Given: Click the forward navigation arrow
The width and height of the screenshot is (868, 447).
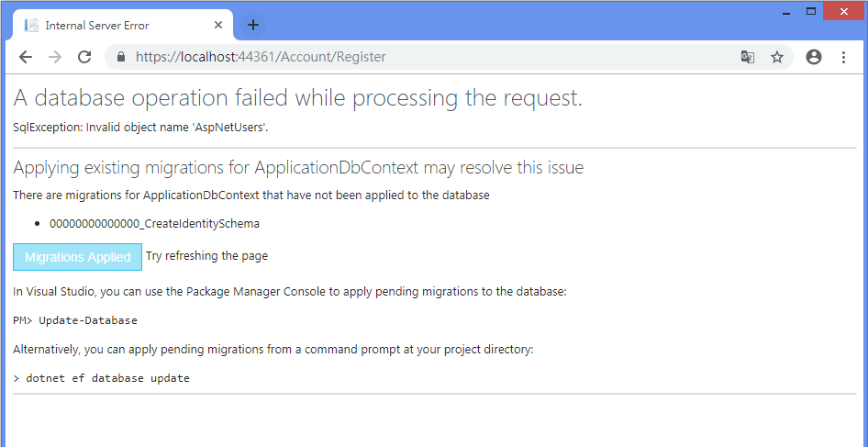Looking at the screenshot, I should 55,57.
